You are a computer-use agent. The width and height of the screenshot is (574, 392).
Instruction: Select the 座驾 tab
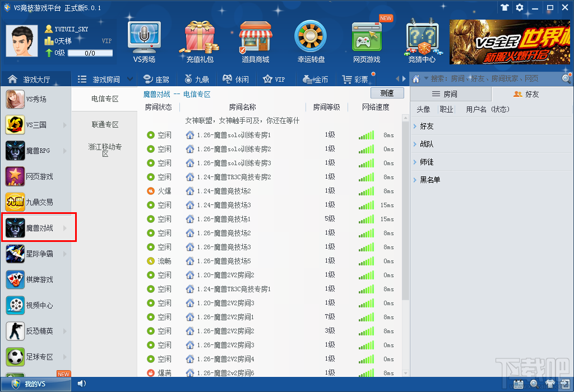click(156, 79)
